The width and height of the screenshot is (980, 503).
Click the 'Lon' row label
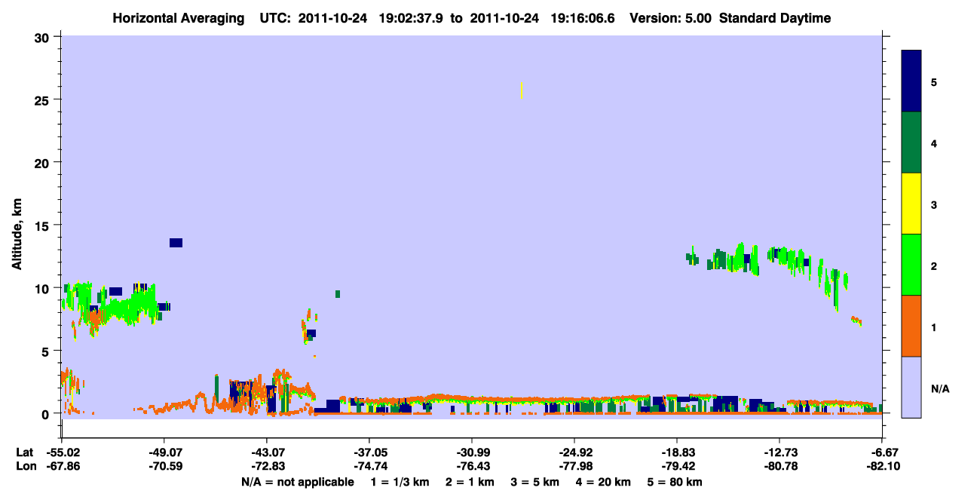click(x=25, y=466)
